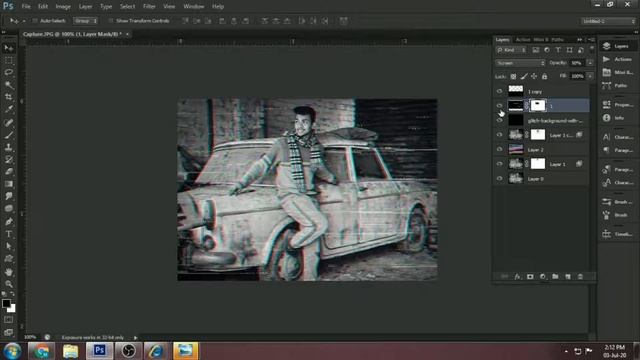The width and height of the screenshot is (640, 360).
Task: Toggle visibility of Layer 1 copy
Action: tap(499, 135)
